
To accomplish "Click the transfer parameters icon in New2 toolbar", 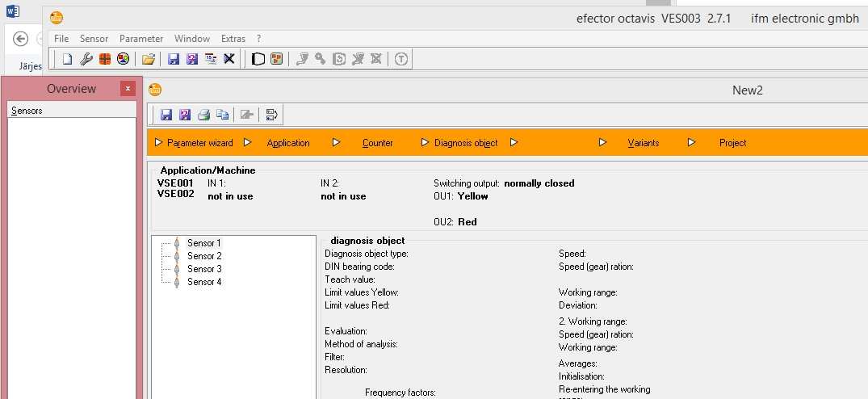I will click(x=271, y=115).
